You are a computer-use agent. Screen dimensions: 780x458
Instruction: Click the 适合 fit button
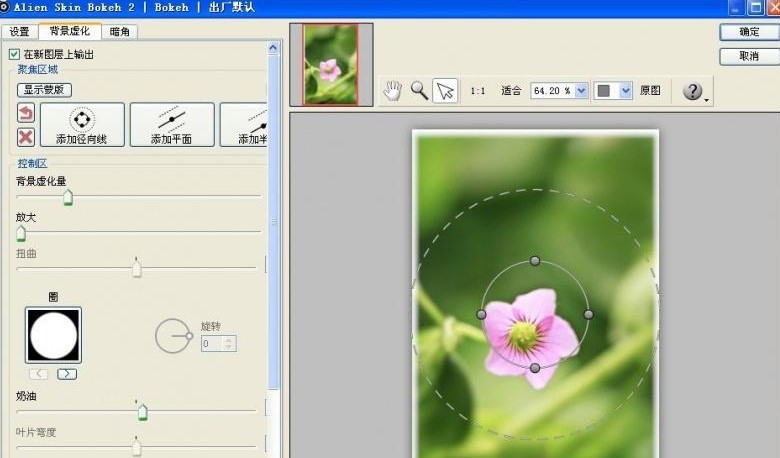point(511,91)
